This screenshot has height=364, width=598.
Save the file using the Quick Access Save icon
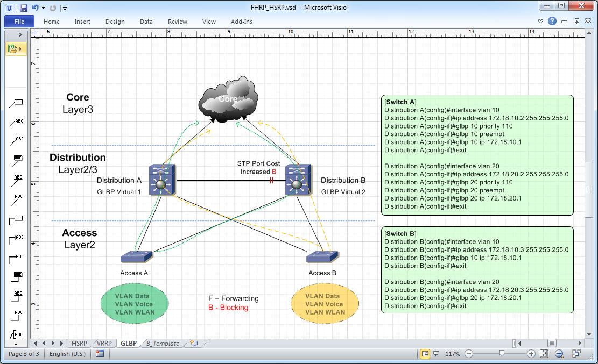coord(23,8)
